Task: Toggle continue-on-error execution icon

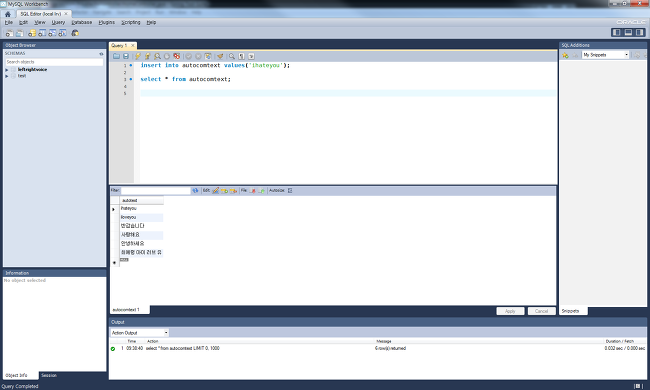Action: (177, 56)
